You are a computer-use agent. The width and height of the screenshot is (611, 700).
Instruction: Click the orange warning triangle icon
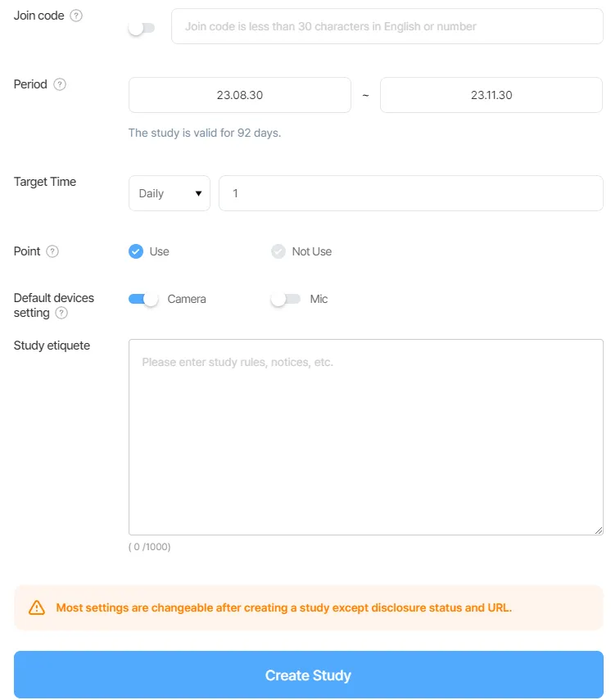[37, 607]
